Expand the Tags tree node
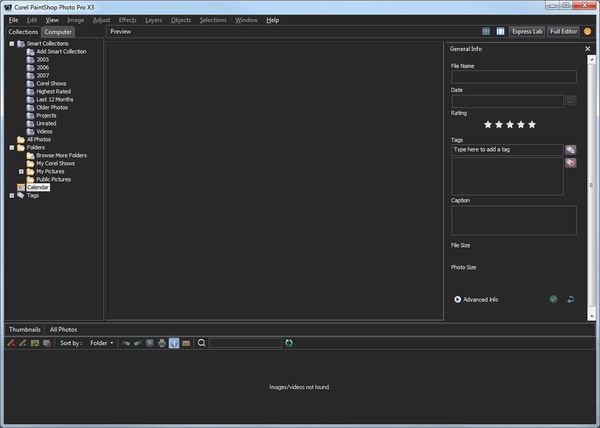This screenshot has height=428, width=600. coord(11,195)
